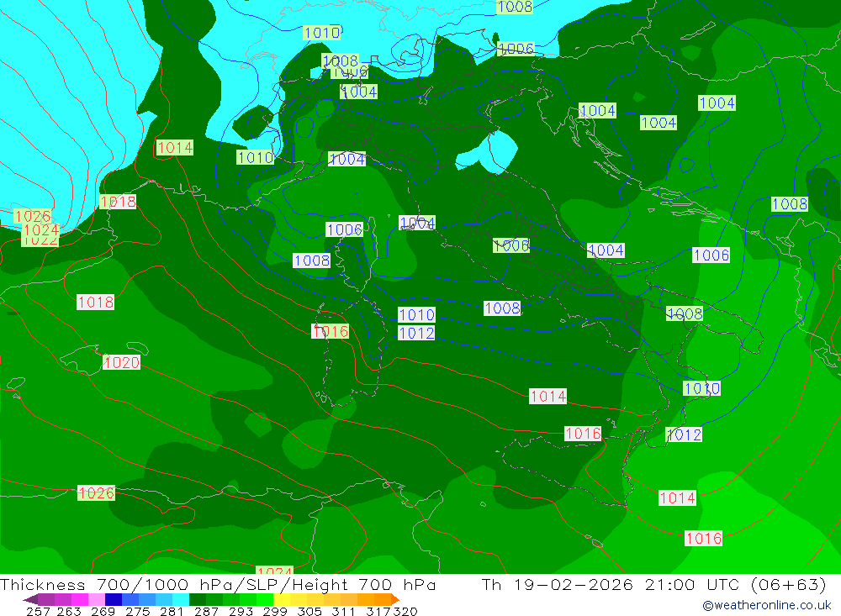
Task: Select the red 1018 label just above 1020
Action: pos(96,303)
